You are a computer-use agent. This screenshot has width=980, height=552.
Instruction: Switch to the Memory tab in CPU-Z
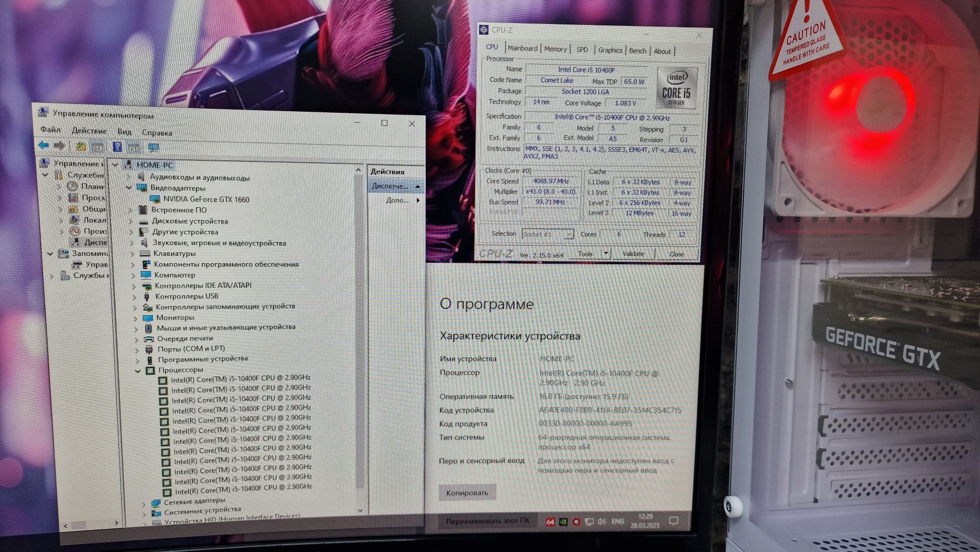555,49
